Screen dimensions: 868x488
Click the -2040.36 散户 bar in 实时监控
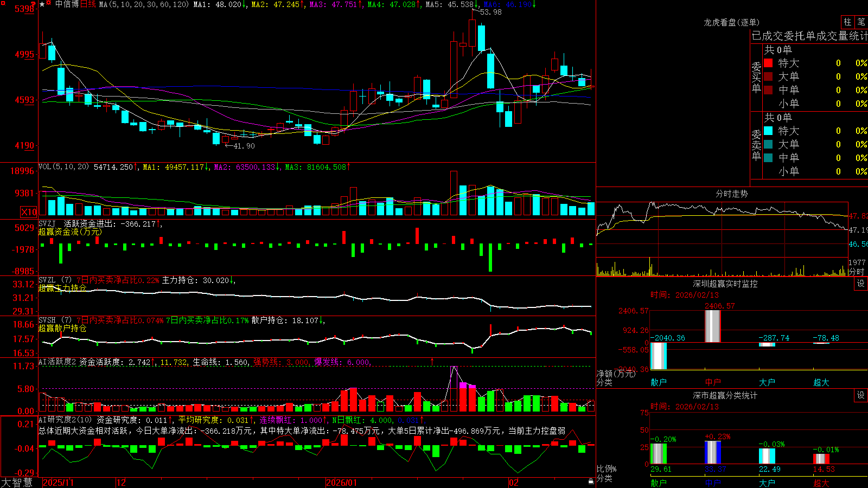[659, 356]
